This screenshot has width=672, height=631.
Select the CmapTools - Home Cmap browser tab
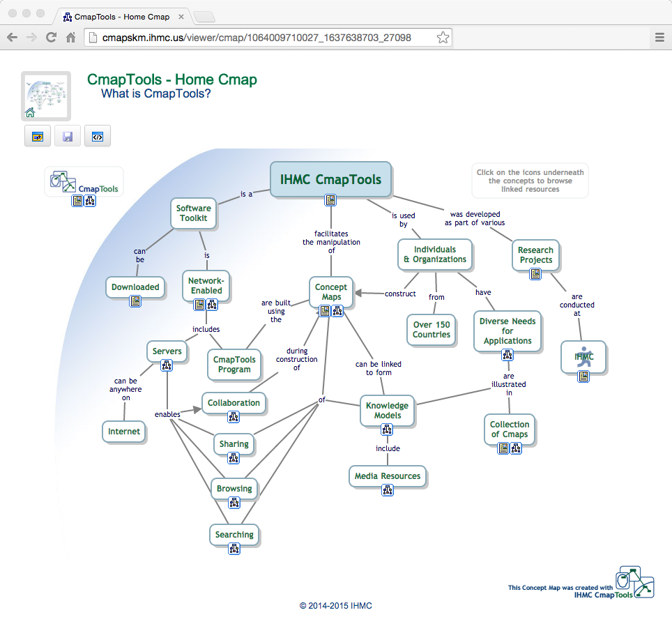[x=120, y=16]
